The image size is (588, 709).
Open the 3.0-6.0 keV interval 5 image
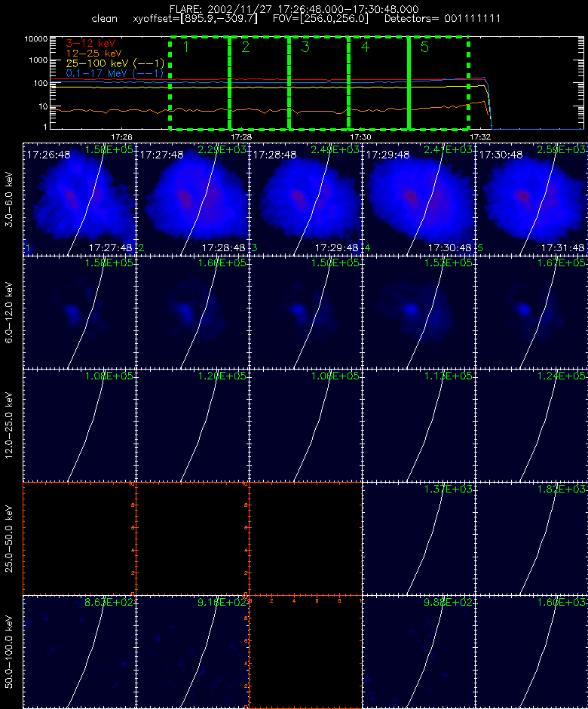pos(531,199)
